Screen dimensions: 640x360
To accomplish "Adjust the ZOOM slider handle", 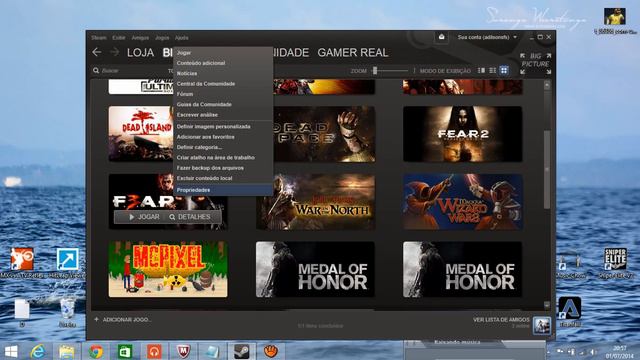I will pyautogui.click(x=375, y=71).
